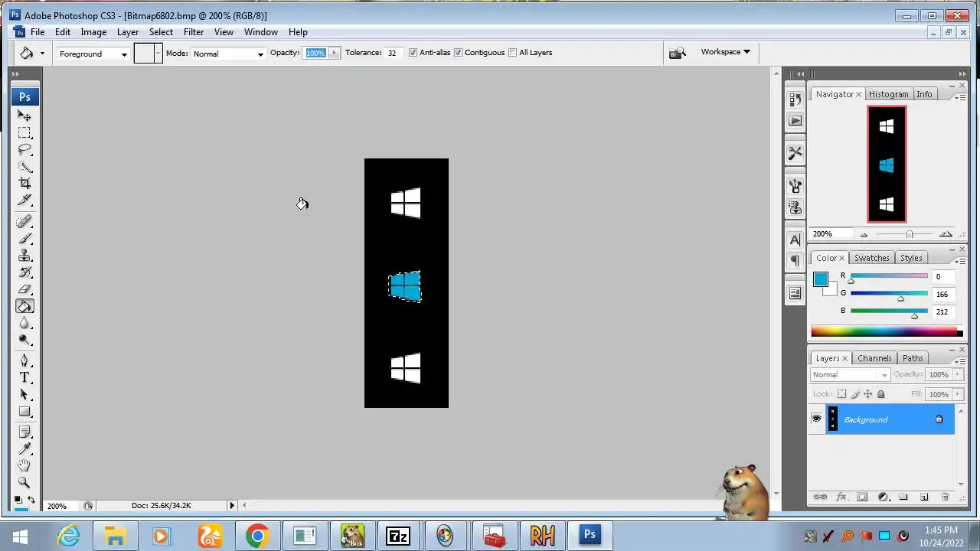The height and width of the screenshot is (551, 980).
Task: Switch to the Paths tab
Action: [913, 358]
